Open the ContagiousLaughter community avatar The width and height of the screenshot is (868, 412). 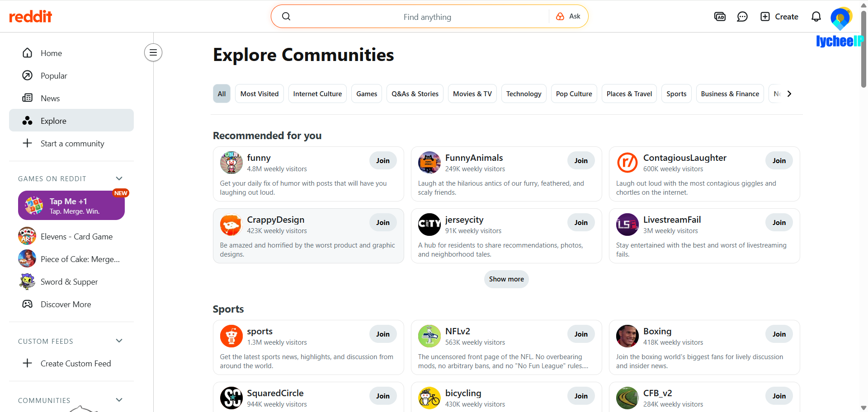point(627,163)
